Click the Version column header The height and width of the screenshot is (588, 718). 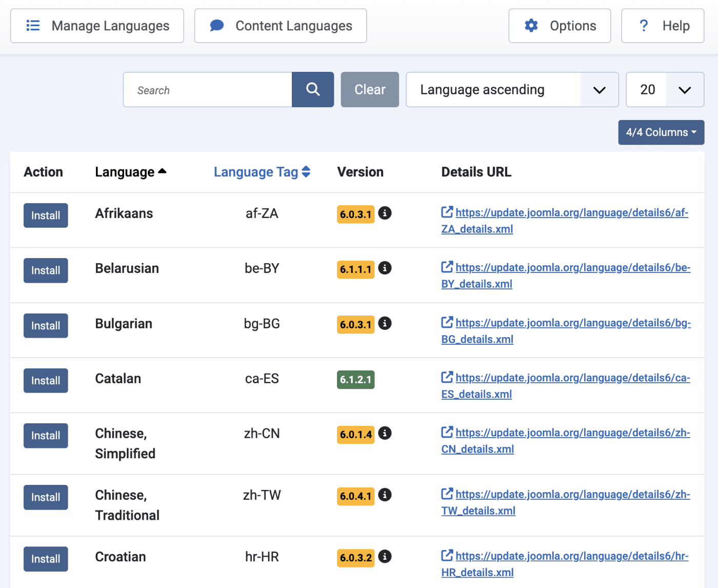tap(361, 172)
